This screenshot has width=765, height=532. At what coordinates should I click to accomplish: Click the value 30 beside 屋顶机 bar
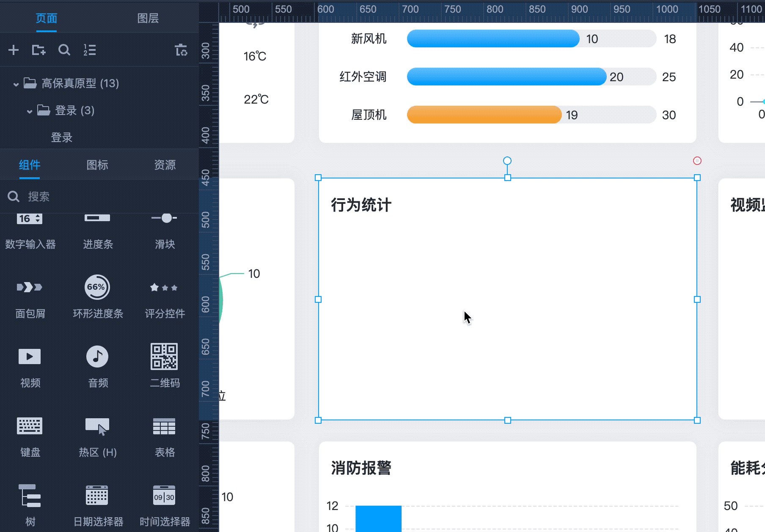click(x=669, y=115)
